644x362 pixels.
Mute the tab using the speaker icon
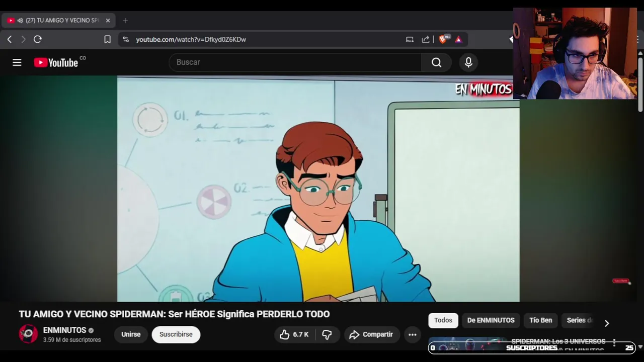point(20,21)
